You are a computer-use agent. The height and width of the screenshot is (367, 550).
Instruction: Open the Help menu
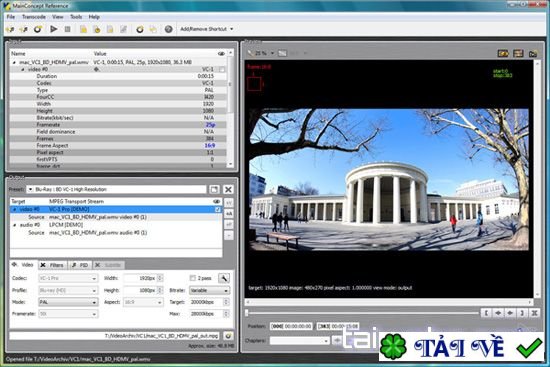click(x=94, y=17)
